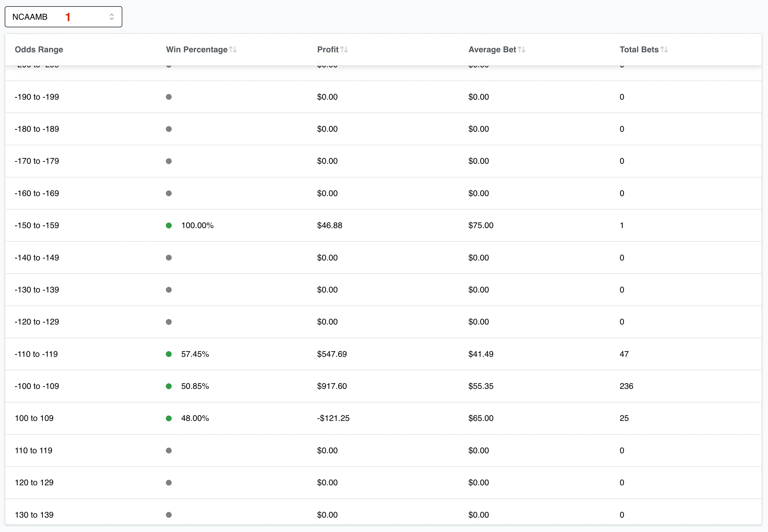This screenshot has height=532, width=768.
Task: Select the -110 to -119 odds row
Action: pos(36,354)
